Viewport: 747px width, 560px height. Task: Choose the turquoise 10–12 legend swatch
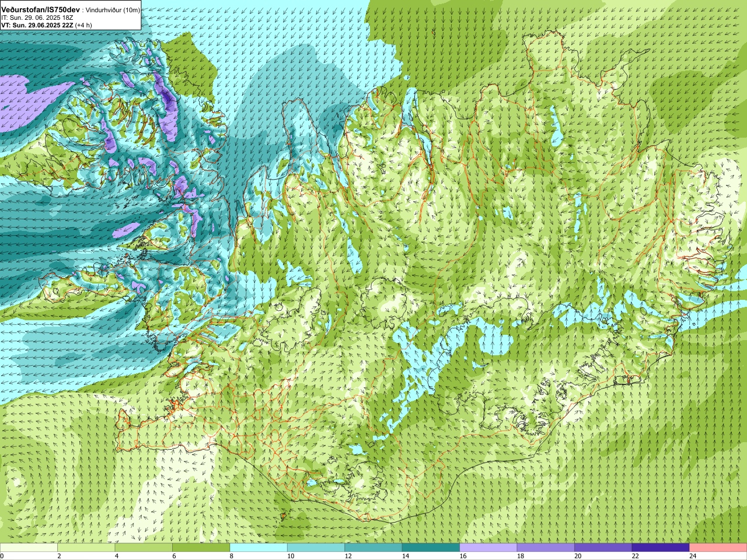point(316,547)
